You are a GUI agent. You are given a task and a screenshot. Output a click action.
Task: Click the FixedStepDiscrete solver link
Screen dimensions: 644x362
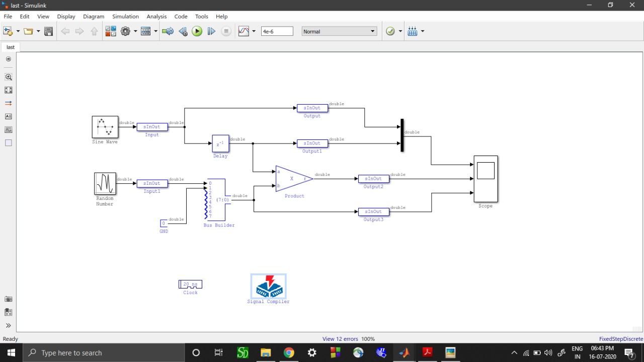tap(621, 339)
